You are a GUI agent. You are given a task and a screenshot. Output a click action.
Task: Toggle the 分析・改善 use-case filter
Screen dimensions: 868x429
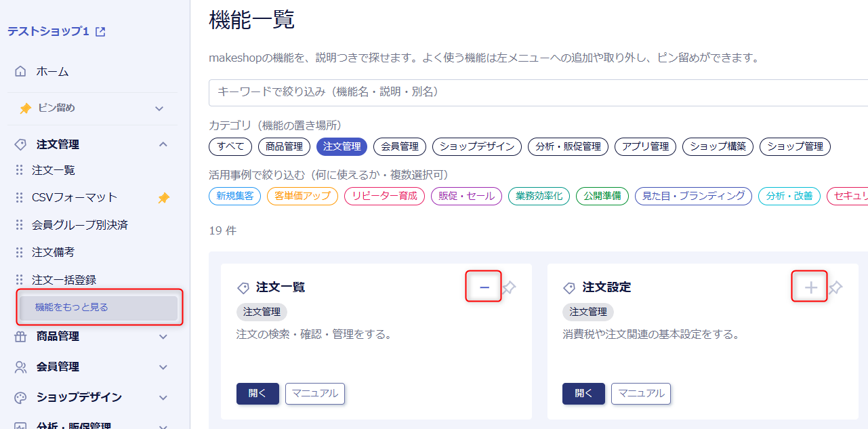coord(789,197)
